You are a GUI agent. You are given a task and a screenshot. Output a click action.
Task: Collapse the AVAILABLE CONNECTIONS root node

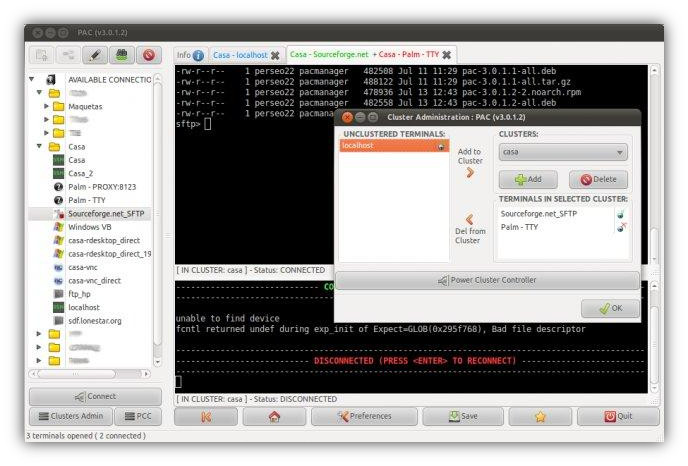(x=32, y=79)
